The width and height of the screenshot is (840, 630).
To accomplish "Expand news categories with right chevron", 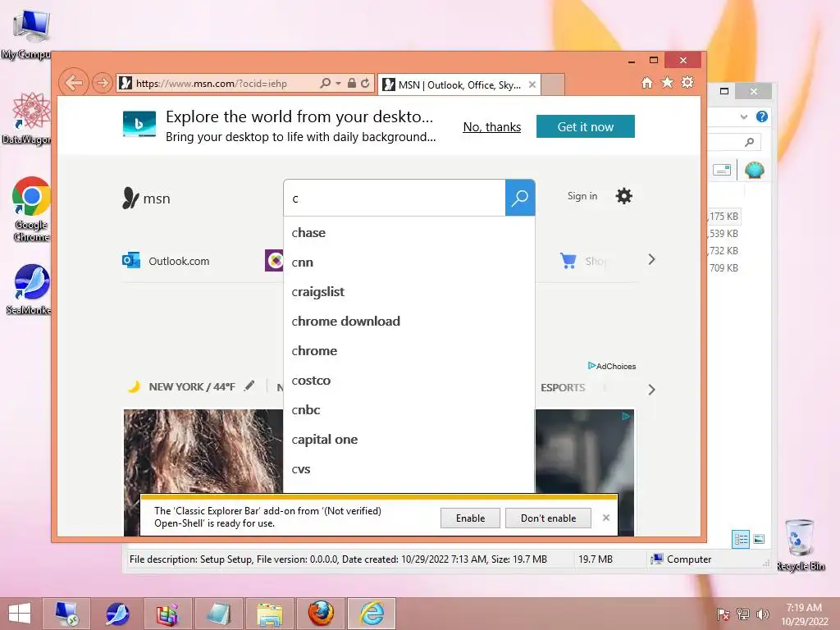I will pyautogui.click(x=651, y=390).
